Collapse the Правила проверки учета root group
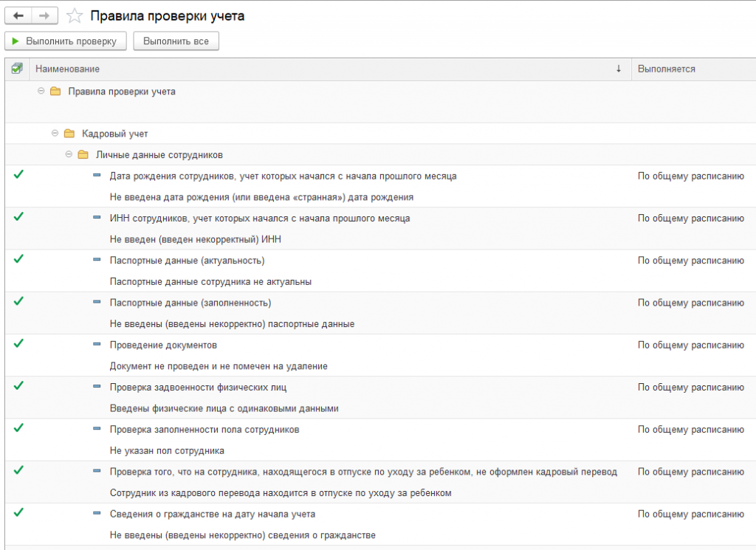Screen dimensions: 756x550 tap(41, 91)
